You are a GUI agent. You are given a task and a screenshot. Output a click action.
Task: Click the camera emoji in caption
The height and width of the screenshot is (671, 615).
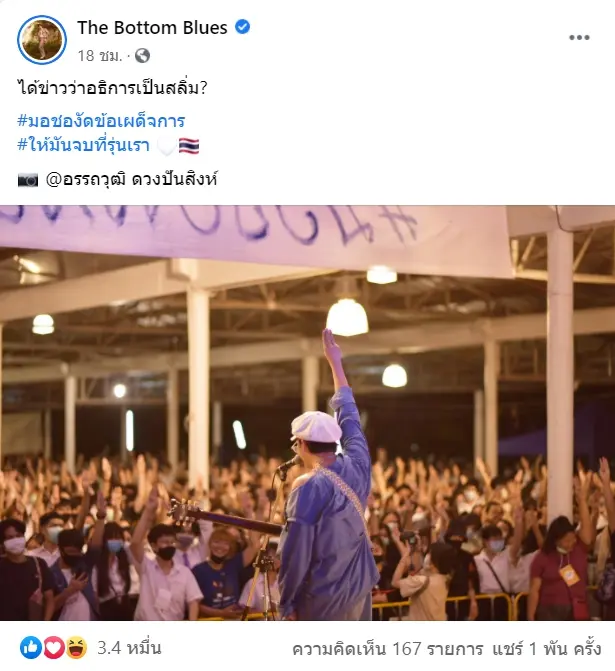pos(28,180)
